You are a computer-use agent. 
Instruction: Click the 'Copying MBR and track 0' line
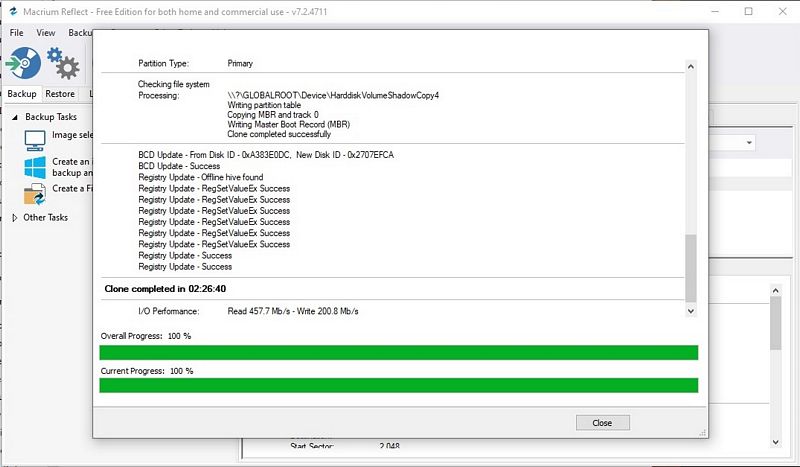tap(273, 115)
